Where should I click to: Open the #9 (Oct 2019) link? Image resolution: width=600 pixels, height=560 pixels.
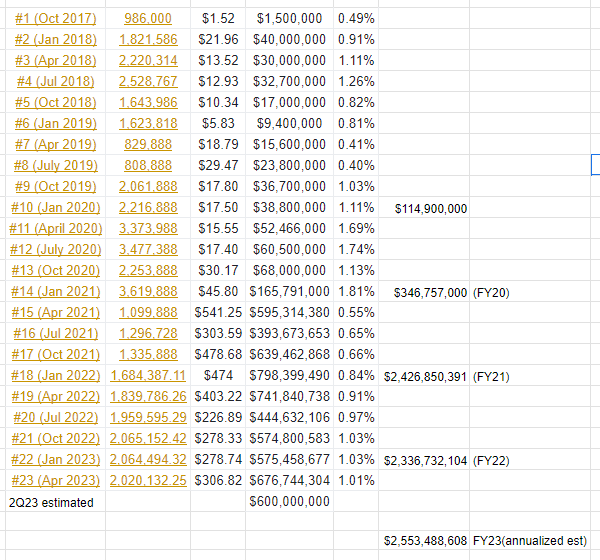click(55, 186)
